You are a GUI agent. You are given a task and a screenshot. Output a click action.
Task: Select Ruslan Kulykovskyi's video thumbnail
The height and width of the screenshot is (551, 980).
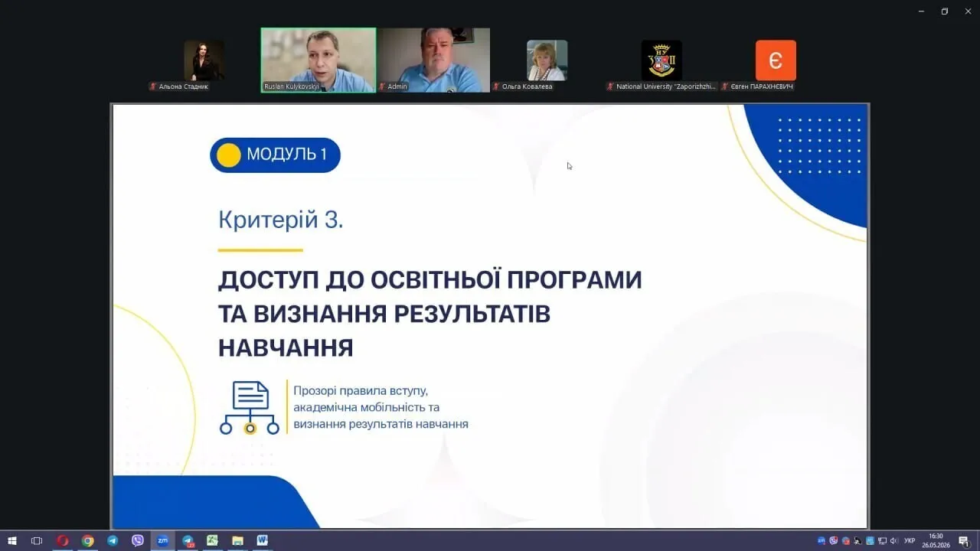(318, 60)
